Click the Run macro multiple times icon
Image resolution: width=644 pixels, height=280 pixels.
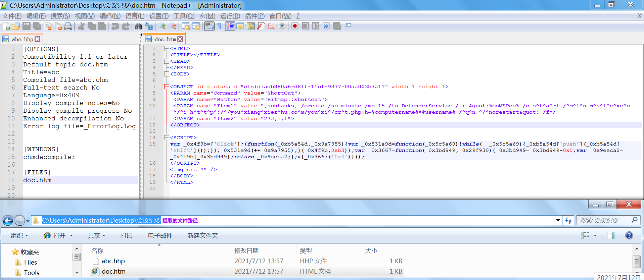[326, 26]
